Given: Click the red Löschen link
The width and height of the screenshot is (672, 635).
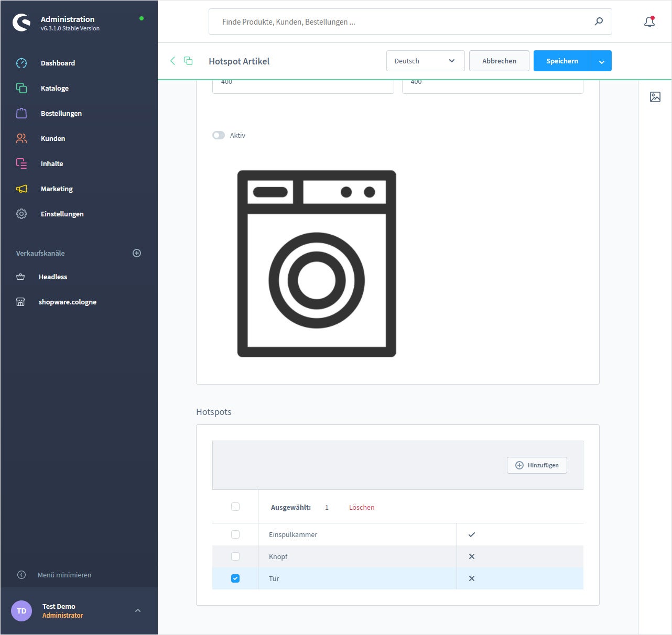Looking at the screenshot, I should pyautogui.click(x=362, y=507).
